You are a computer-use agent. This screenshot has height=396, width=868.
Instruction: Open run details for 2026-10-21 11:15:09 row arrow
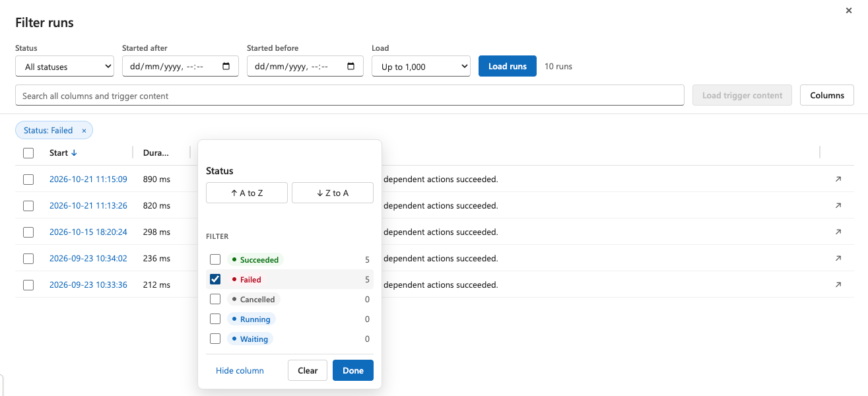838,179
